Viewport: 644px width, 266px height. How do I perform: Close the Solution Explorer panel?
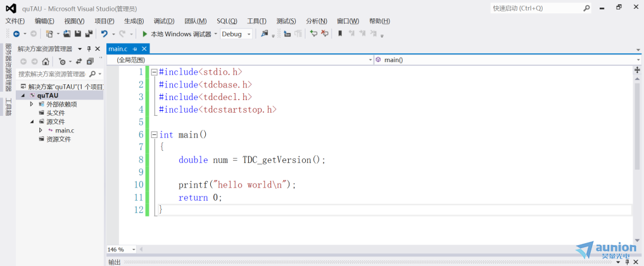coord(98,49)
